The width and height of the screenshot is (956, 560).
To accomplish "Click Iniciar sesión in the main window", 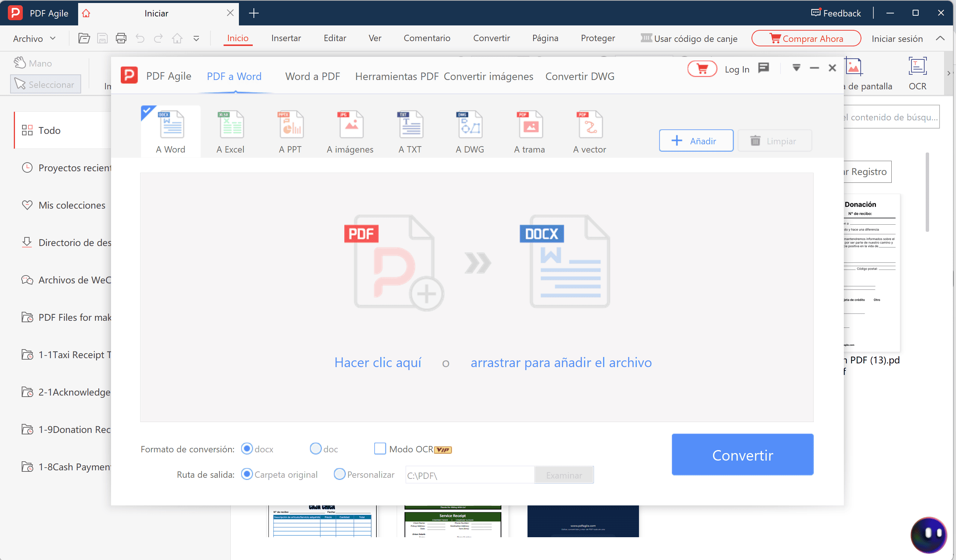I will [897, 39].
